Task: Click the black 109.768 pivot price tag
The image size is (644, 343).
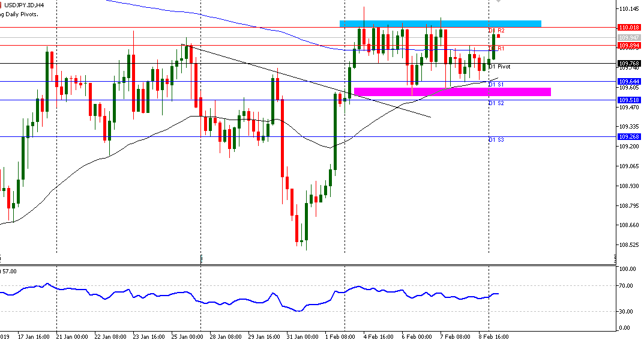Action: pyautogui.click(x=629, y=63)
